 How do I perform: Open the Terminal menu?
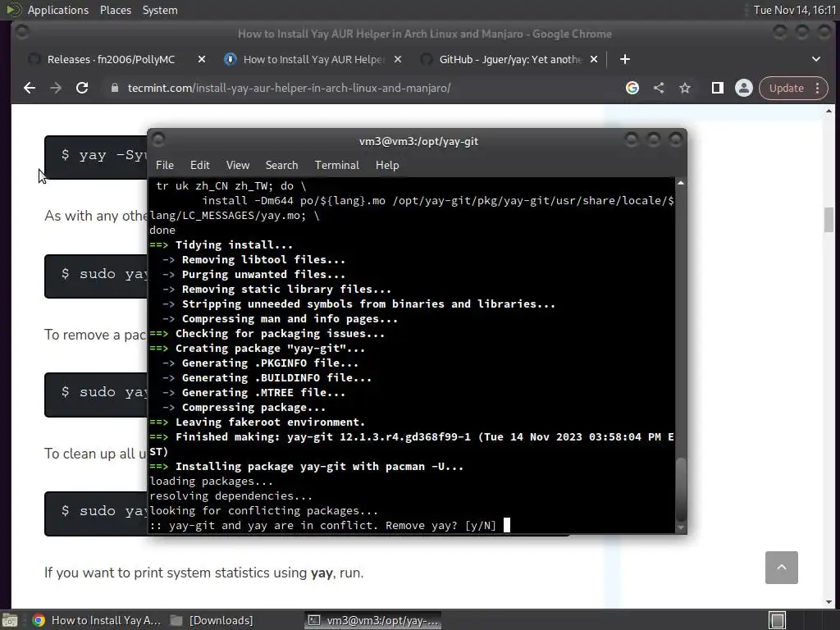pos(337,165)
